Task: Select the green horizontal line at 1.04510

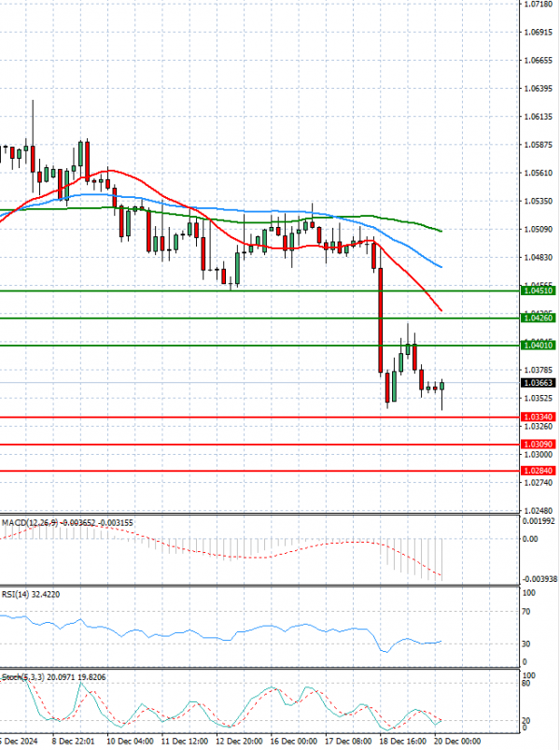Action: pos(259,290)
